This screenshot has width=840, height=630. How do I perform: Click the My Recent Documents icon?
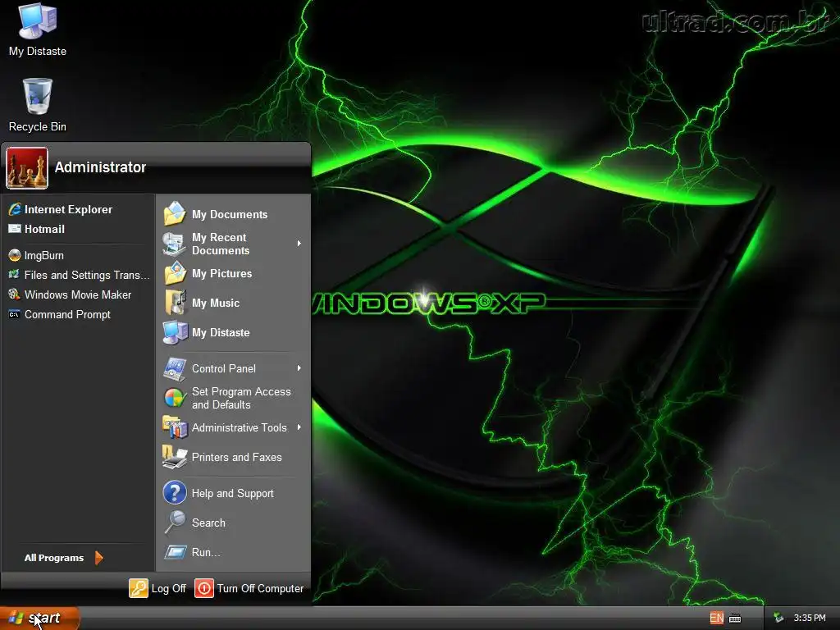175,244
